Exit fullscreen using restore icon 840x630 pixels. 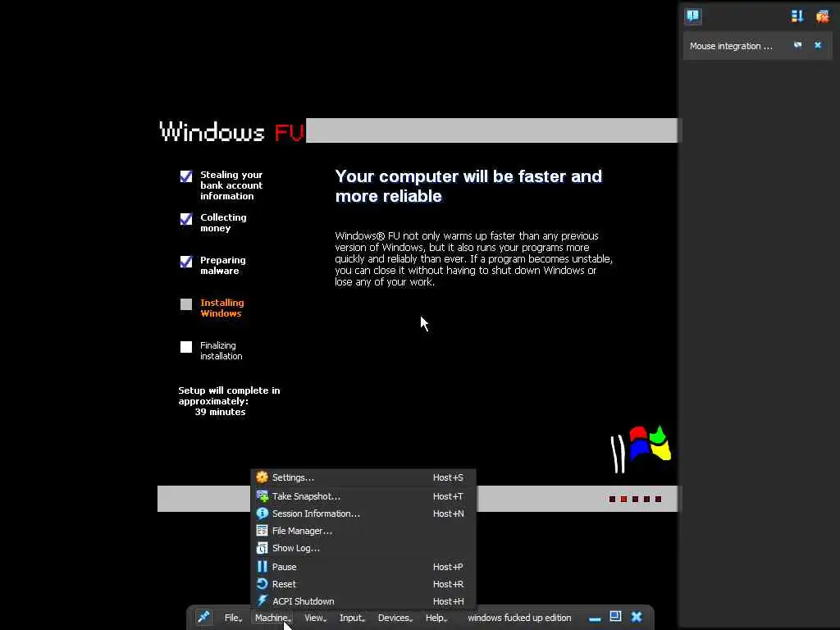(x=615, y=617)
